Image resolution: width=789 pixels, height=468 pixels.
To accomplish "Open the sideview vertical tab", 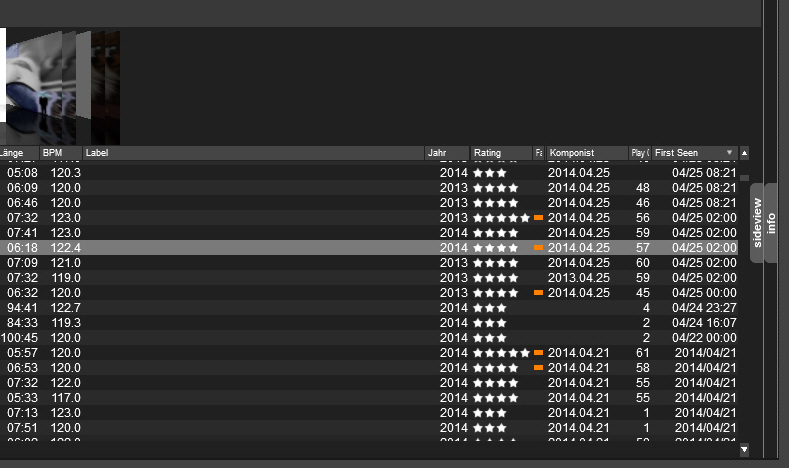I will [757, 223].
